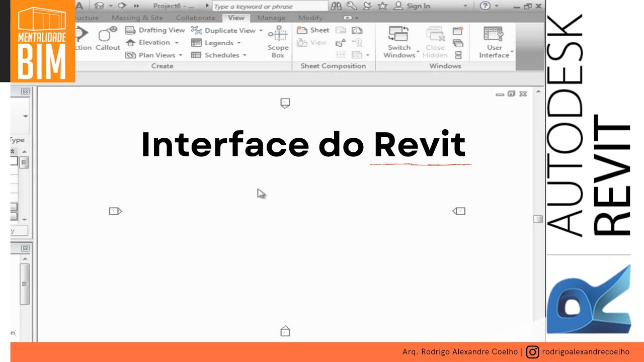Expand the Legends dropdown arrow
The width and height of the screenshot is (644, 362).
238,43
